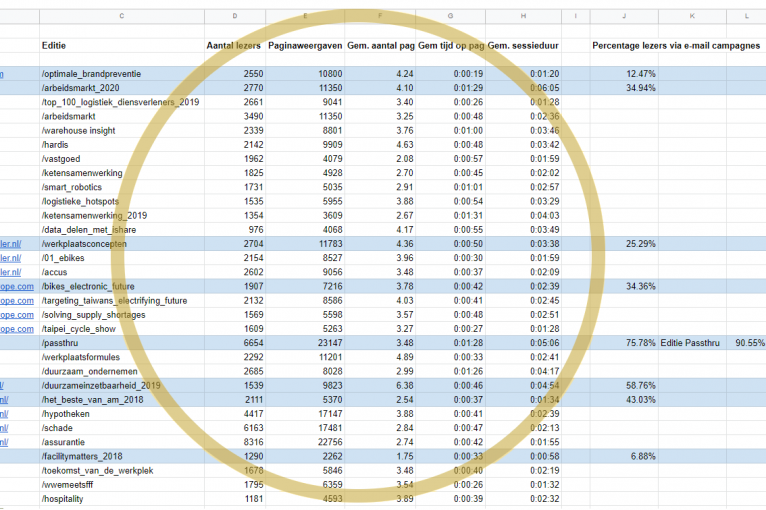
Task: Select column J header
Action: click(x=623, y=16)
